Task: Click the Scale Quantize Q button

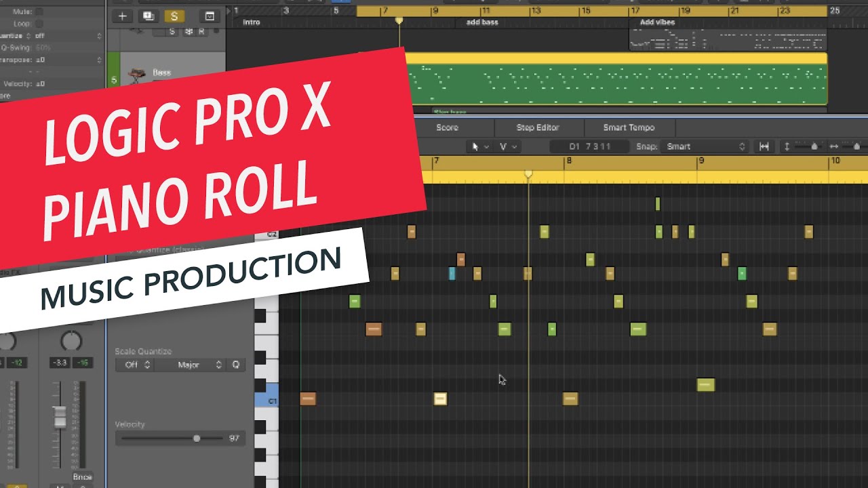Action: click(x=236, y=365)
